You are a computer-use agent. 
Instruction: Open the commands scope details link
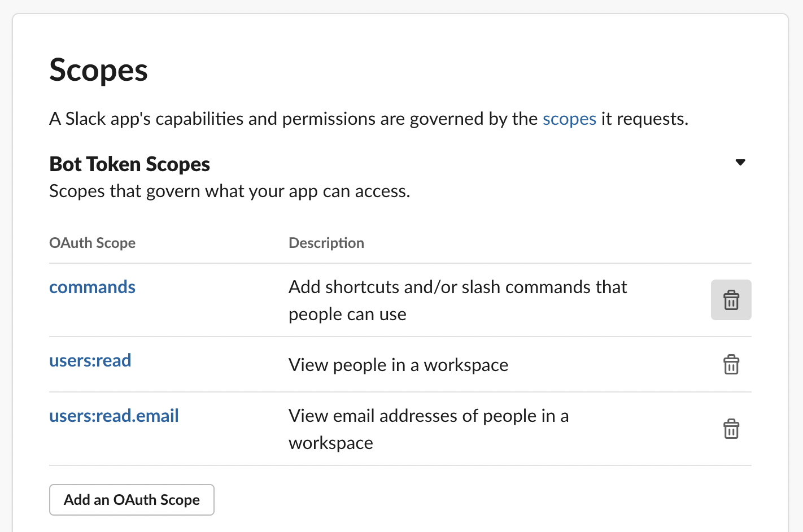[x=92, y=287]
